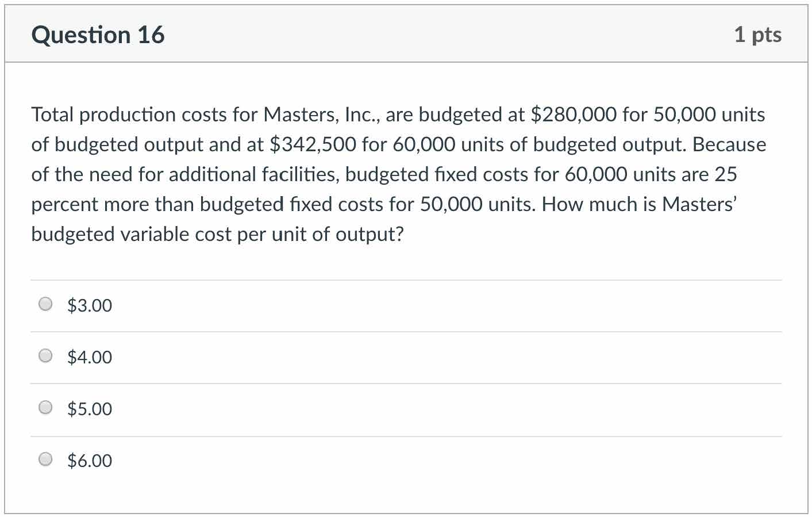The height and width of the screenshot is (517, 812).
Task: Mark the $6.00 radio button
Action: tap(46, 459)
